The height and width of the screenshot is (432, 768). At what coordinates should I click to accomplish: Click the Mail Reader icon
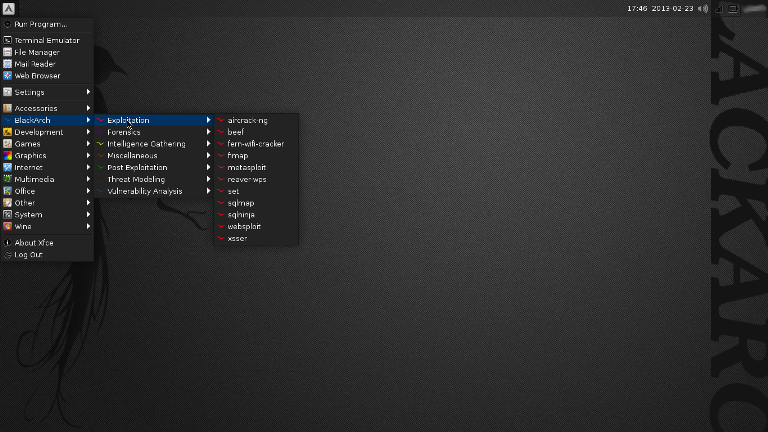7,64
